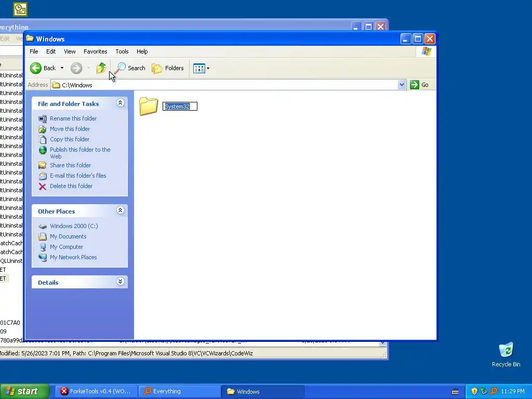Click the Start button
The width and height of the screenshot is (532, 399).
click(24, 391)
